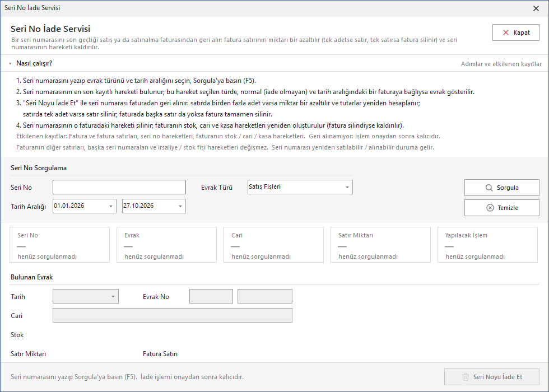The image size is (549, 392).
Task: Click the Satır Miktarı summary card
Action: tap(380, 245)
